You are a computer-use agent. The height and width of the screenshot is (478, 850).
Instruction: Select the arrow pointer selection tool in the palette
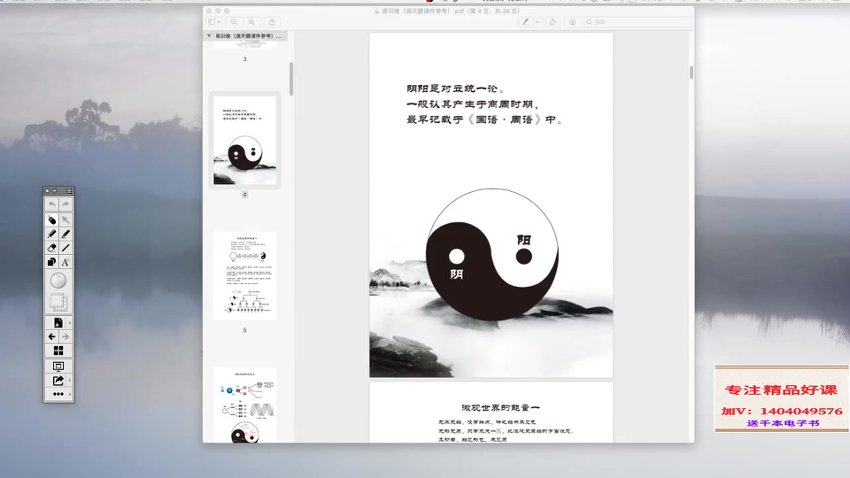pos(66,219)
